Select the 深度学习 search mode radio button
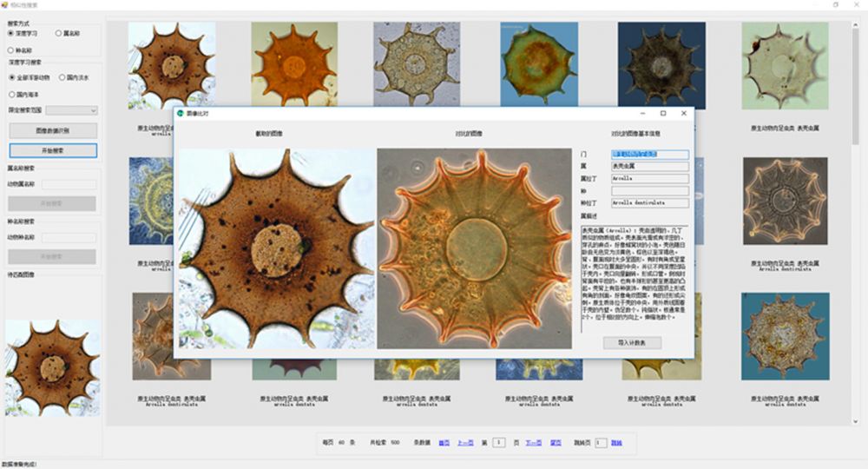Image resolution: width=868 pixels, height=469 pixels. [x=11, y=33]
